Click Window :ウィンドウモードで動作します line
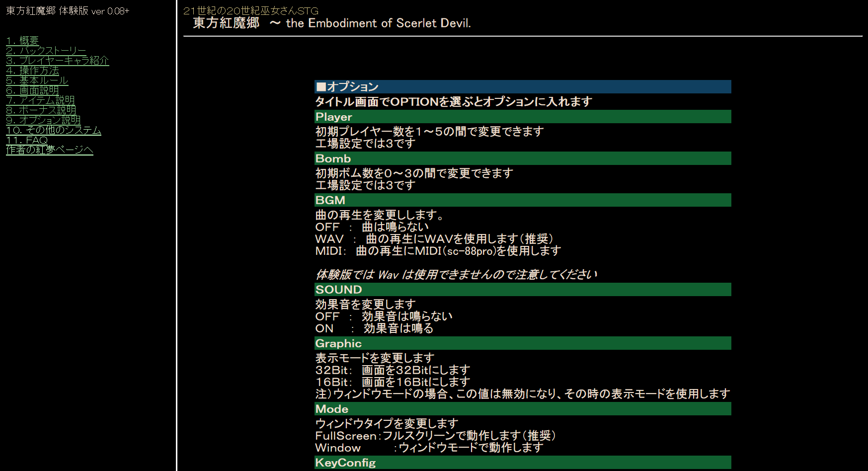Viewport: 868px width, 471px height. (x=430, y=448)
